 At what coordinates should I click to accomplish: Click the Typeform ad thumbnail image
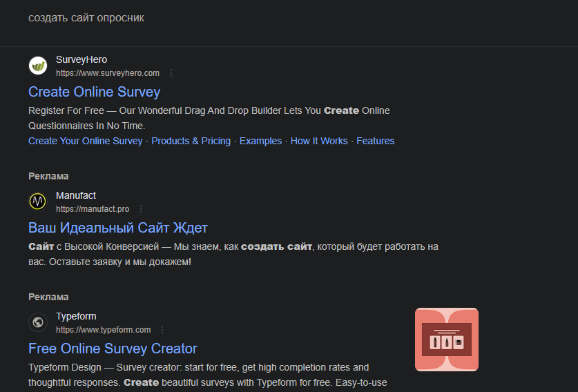click(446, 340)
